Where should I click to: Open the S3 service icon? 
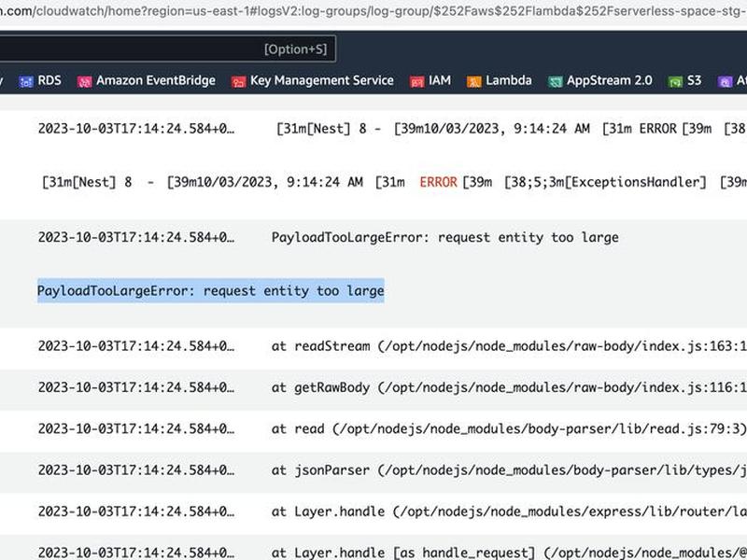click(x=675, y=82)
